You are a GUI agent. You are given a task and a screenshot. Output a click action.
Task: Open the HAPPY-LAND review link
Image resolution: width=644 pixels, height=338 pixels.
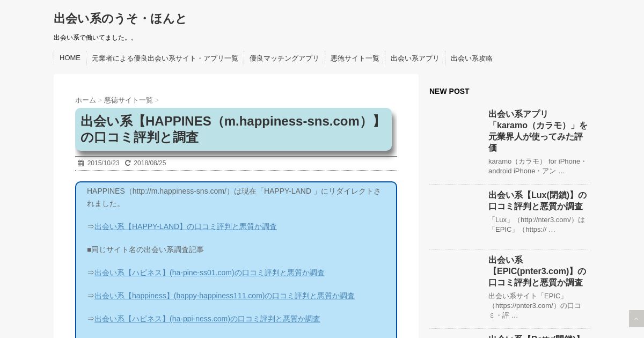tap(186, 226)
